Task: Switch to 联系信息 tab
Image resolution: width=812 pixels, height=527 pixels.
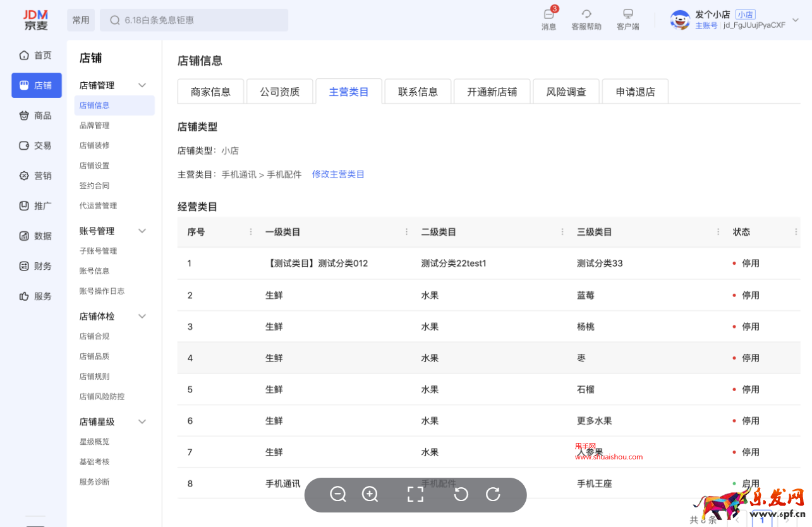Action: coord(418,92)
